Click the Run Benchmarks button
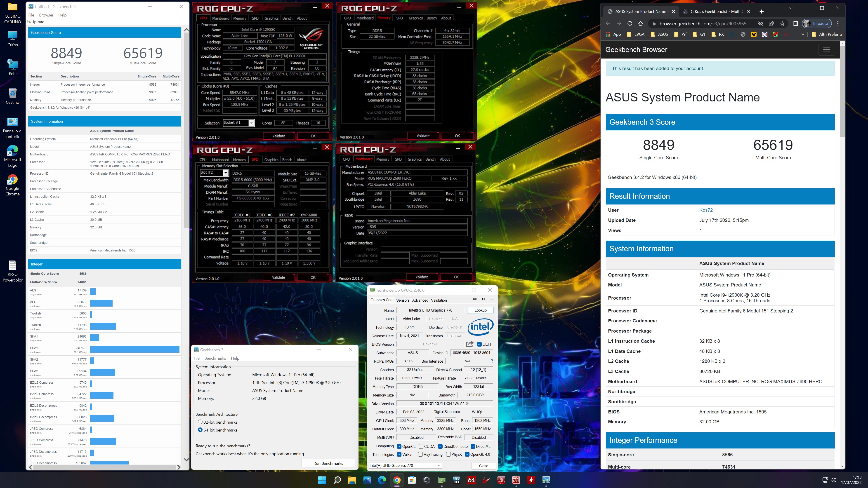Image resolution: width=868 pixels, height=488 pixels. 328,463
